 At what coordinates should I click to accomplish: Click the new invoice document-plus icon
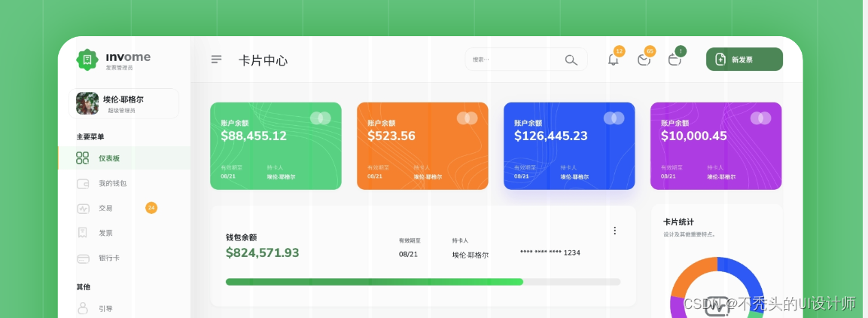coord(720,60)
